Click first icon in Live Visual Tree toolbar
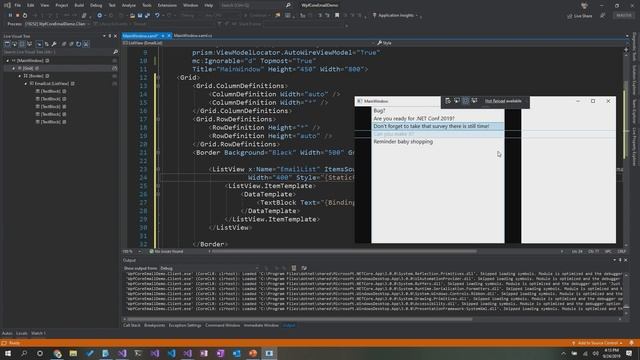 pyautogui.click(x=7, y=44)
